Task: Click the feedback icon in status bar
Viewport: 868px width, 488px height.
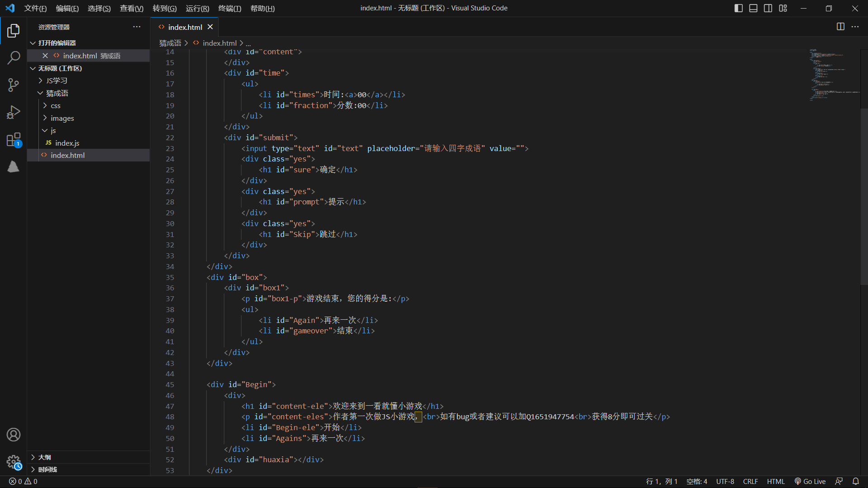Action: pos(839,481)
